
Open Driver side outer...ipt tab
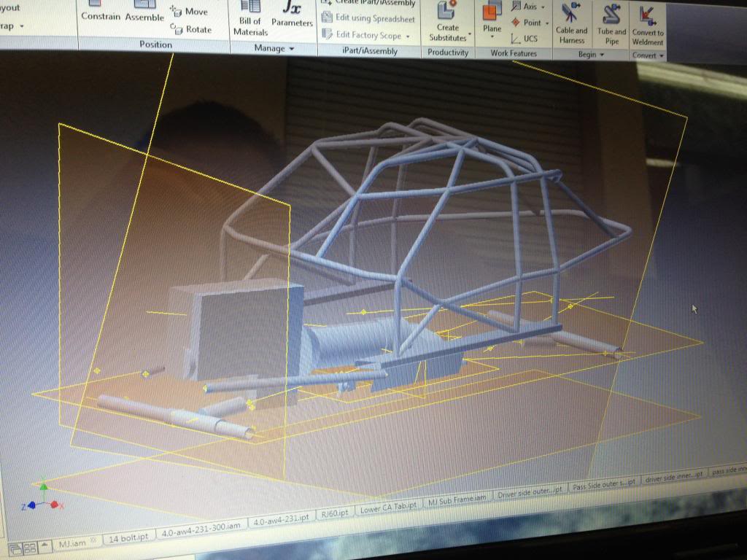[x=530, y=492]
